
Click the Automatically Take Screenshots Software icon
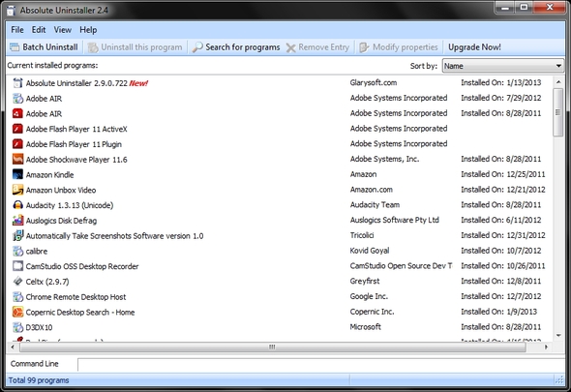(17, 236)
